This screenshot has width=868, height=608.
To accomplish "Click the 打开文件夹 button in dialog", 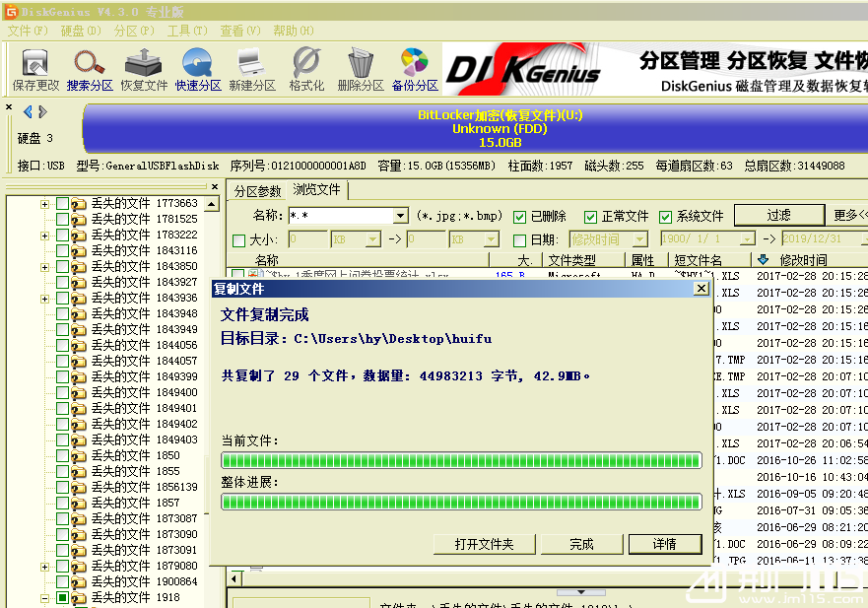I will click(485, 544).
